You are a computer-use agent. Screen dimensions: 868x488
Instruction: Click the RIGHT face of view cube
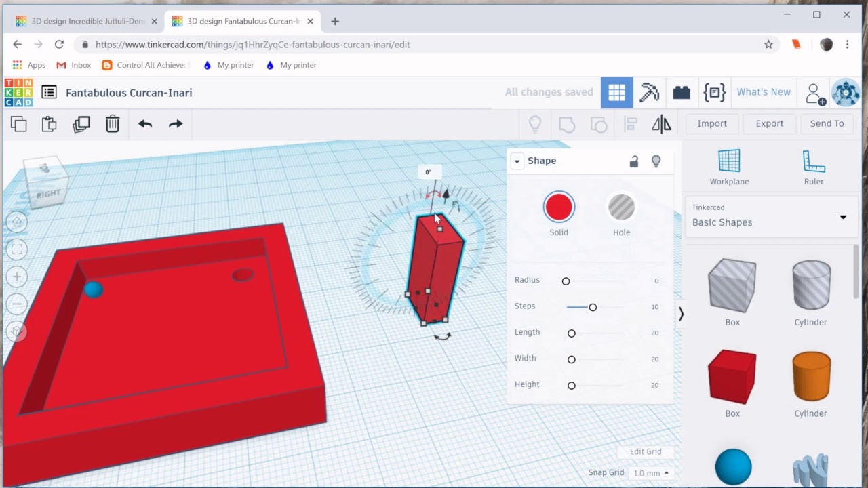click(x=48, y=193)
